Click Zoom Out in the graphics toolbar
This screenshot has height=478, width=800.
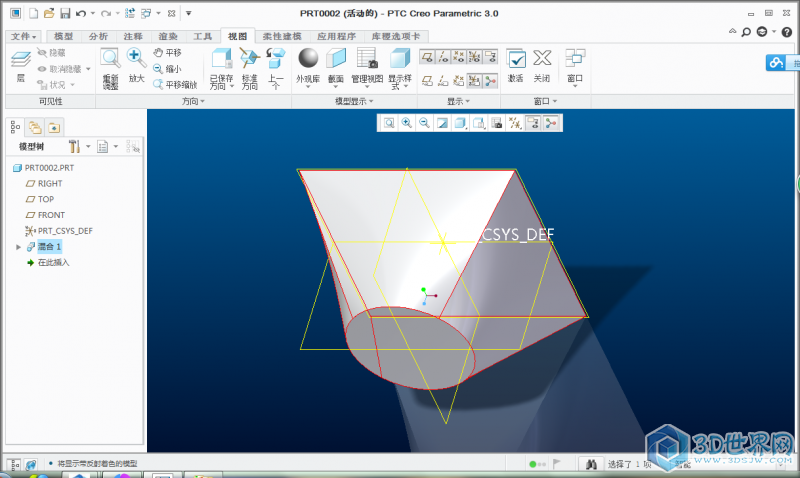(x=424, y=123)
